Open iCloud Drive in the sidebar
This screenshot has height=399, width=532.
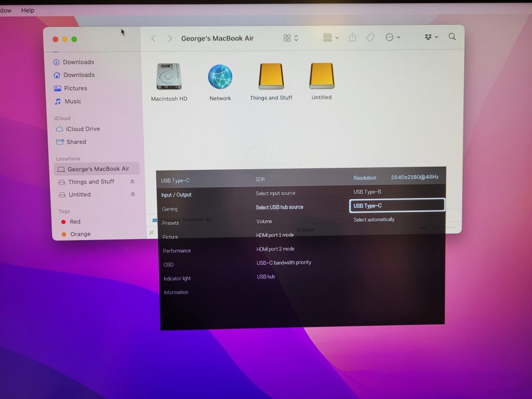point(78,129)
